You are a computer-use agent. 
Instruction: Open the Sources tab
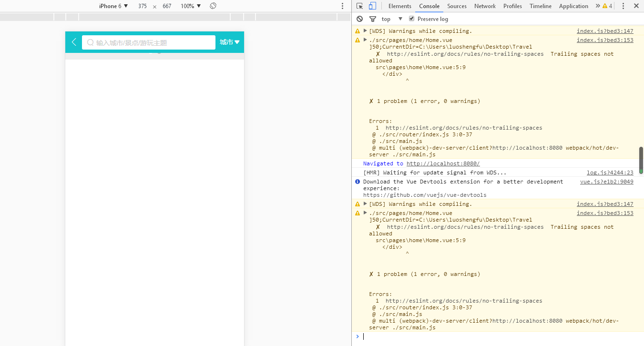457,6
